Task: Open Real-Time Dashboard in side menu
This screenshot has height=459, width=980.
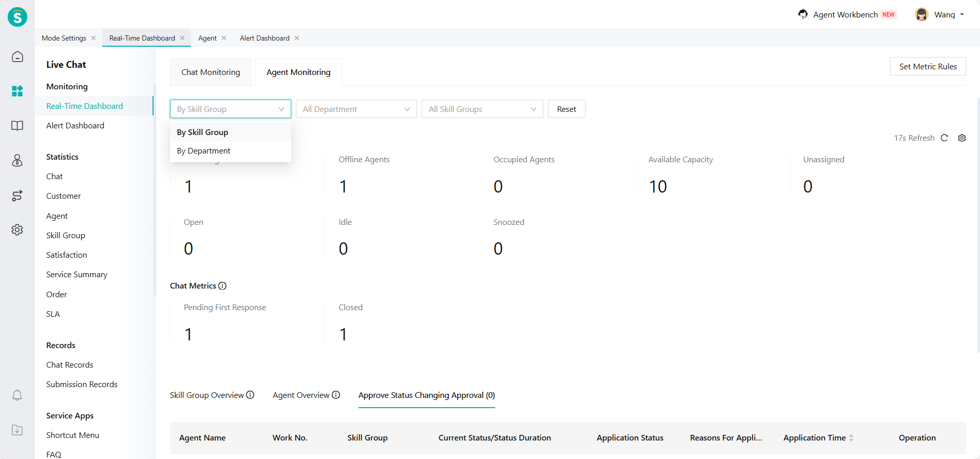Action: click(85, 106)
